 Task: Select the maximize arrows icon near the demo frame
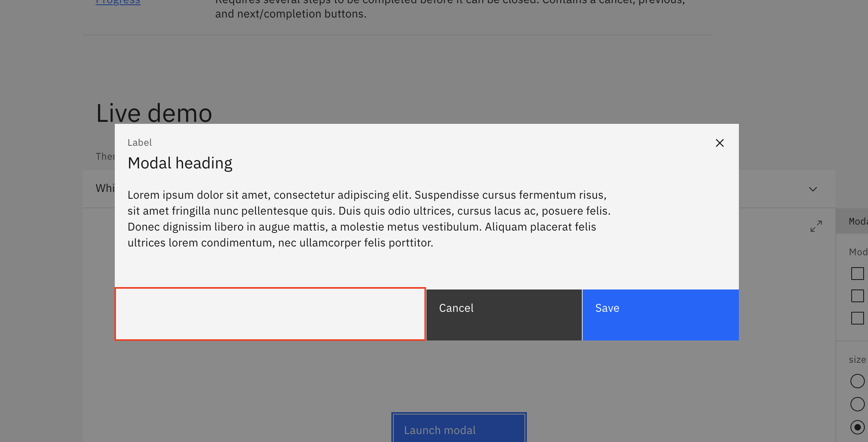[x=815, y=226]
